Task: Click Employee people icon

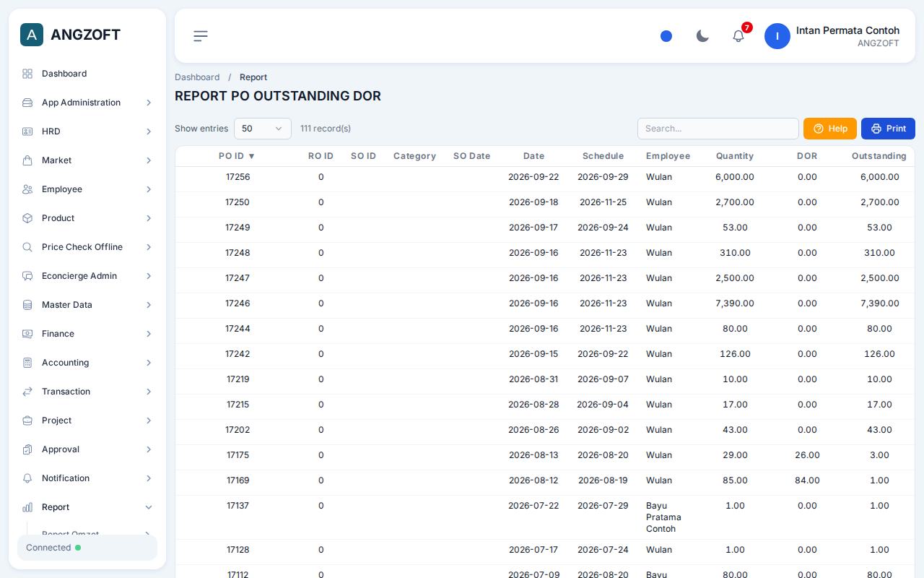Action: 27,189
